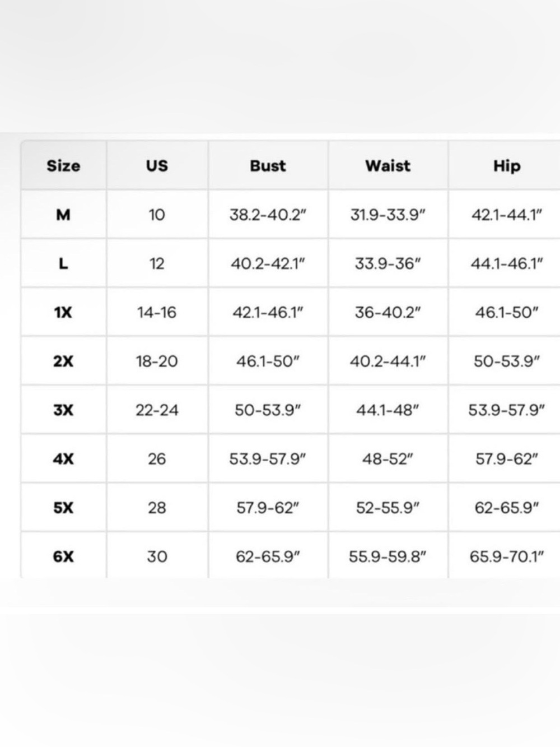Click the US column header
This screenshot has width=560, height=747.
[157, 166]
